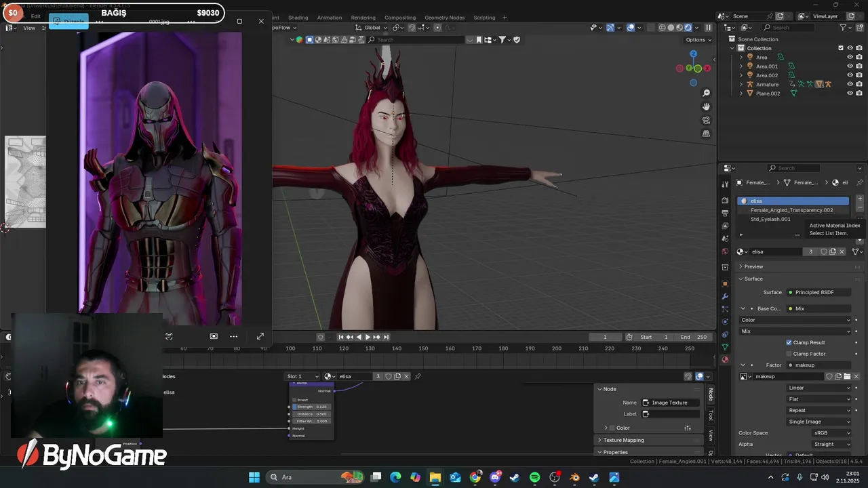Toggle the Clamp Result checkbox
The width and height of the screenshot is (868, 488).
click(x=789, y=342)
